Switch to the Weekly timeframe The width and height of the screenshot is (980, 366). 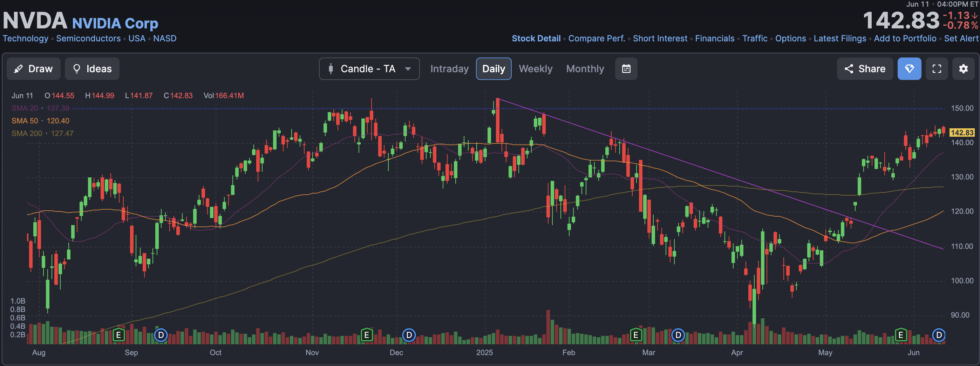point(535,69)
